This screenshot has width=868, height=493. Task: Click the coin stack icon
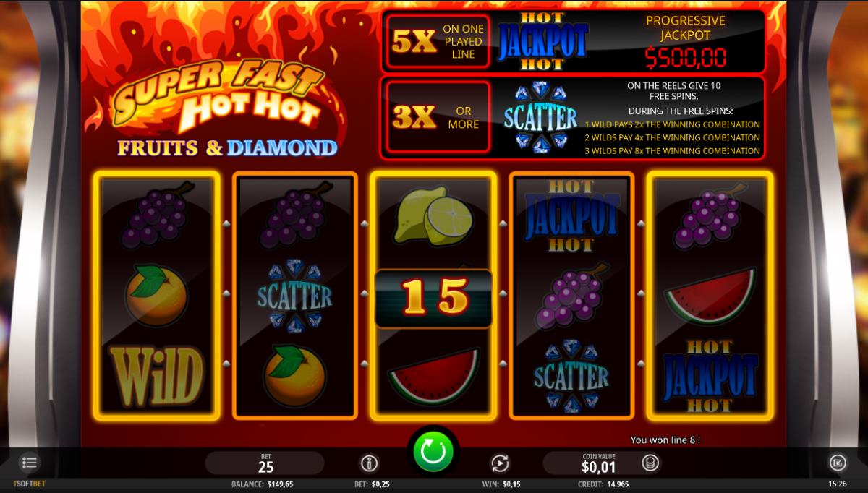(650, 463)
